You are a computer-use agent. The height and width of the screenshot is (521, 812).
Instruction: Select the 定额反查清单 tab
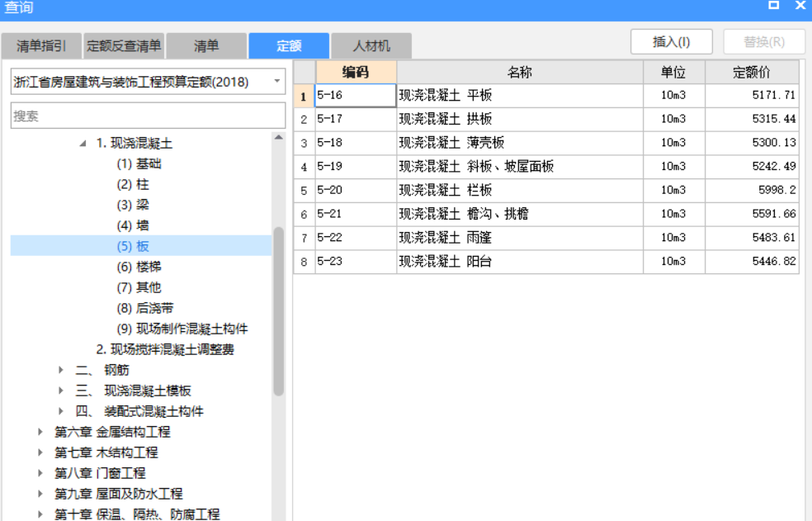[122, 45]
